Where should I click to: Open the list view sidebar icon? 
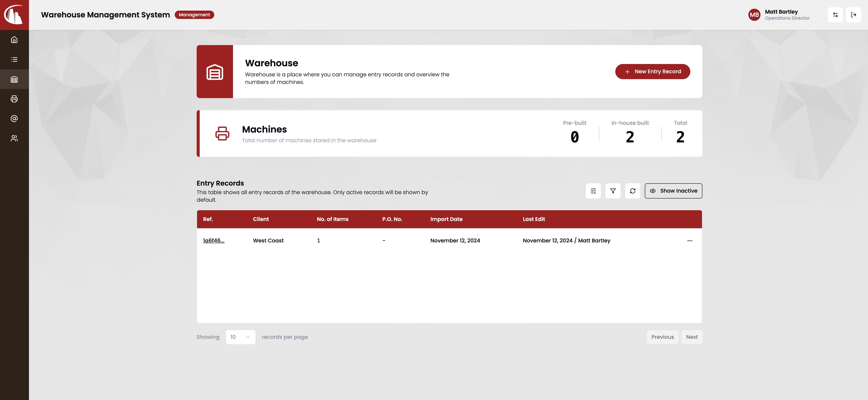click(x=14, y=59)
